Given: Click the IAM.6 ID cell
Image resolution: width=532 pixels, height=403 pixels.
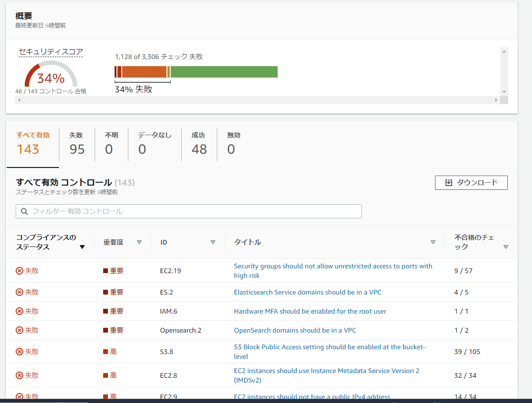Looking at the screenshot, I should [x=169, y=311].
